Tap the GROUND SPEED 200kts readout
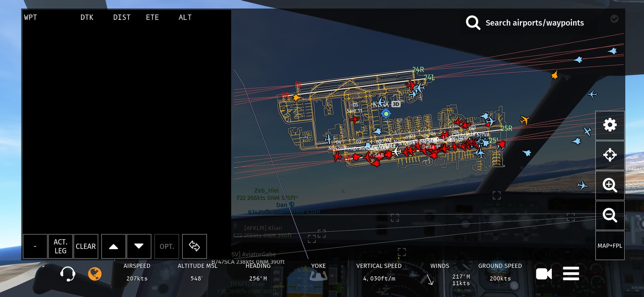The height and width of the screenshot is (297, 644). 500,272
